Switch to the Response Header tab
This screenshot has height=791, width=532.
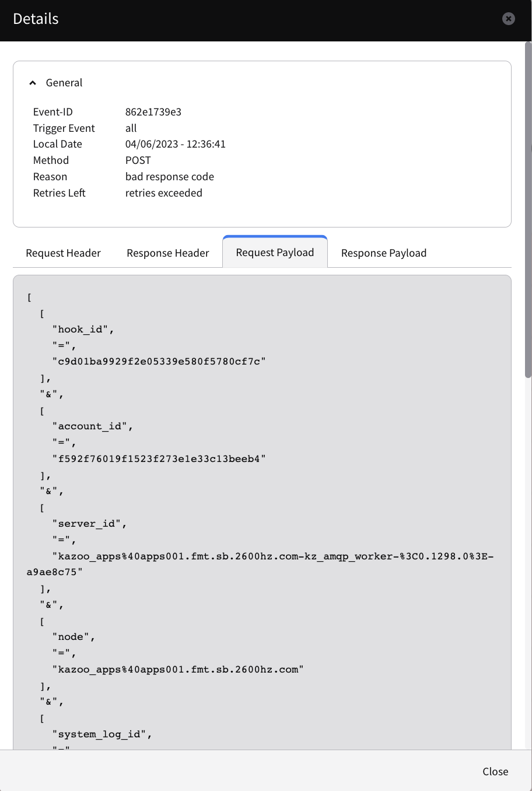pos(168,253)
